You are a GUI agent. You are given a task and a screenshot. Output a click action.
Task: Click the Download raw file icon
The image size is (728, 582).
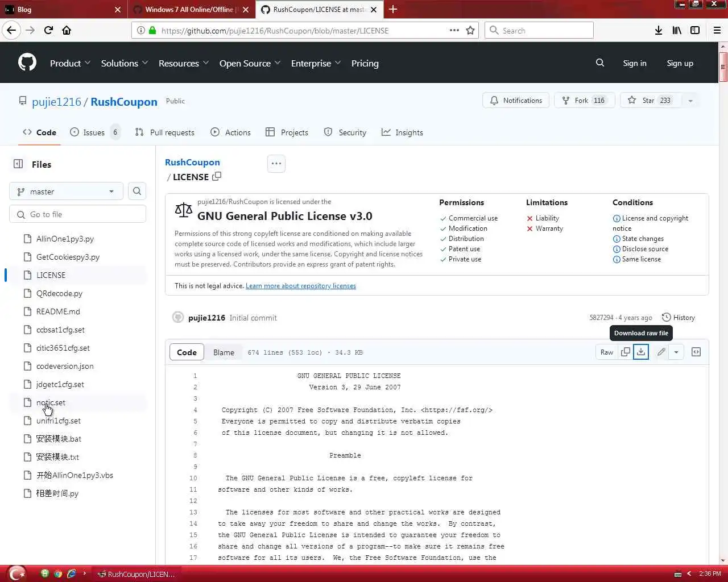tap(641, 352)
